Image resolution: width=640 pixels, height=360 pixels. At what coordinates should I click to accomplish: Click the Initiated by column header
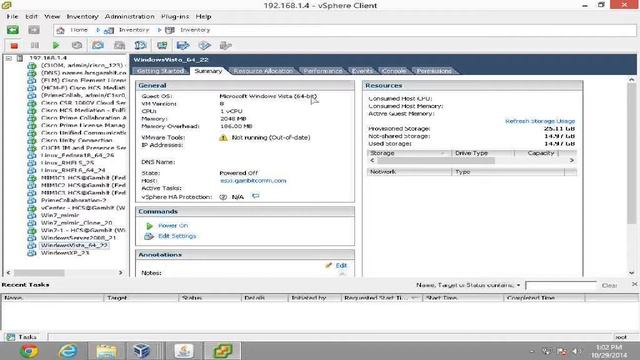tap(314, 298)
